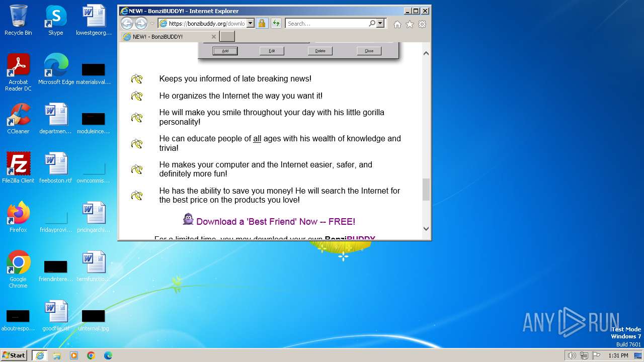This screenshot has width=644, height=362.
Task: Click the Action Center flag tray icon
Action: click(x=596, y=355)
